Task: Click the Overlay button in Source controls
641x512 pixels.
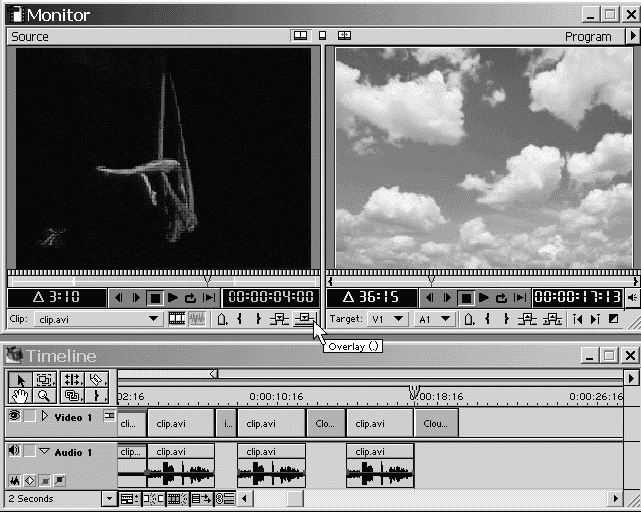Action: point(304,319)
